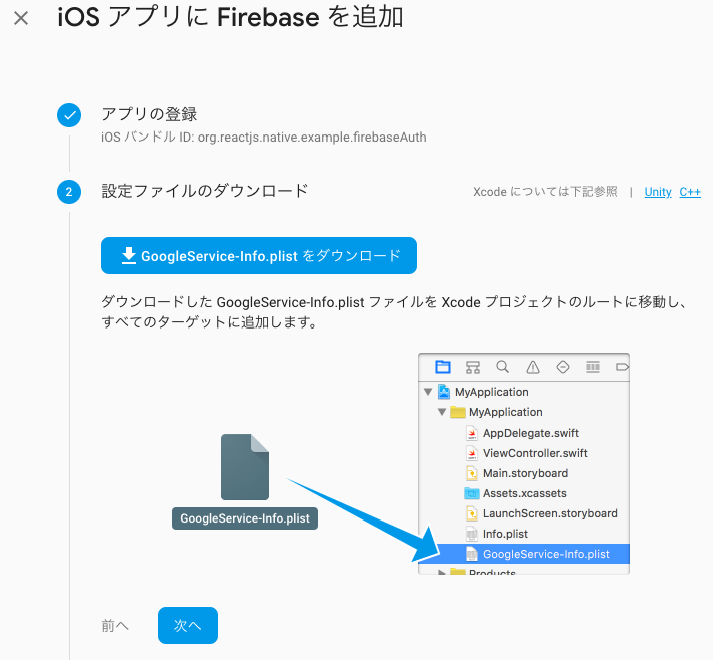Download the GoogleService-Info.plist file
The height and width of the screenshot is (660, 713).
pos(259,256)
